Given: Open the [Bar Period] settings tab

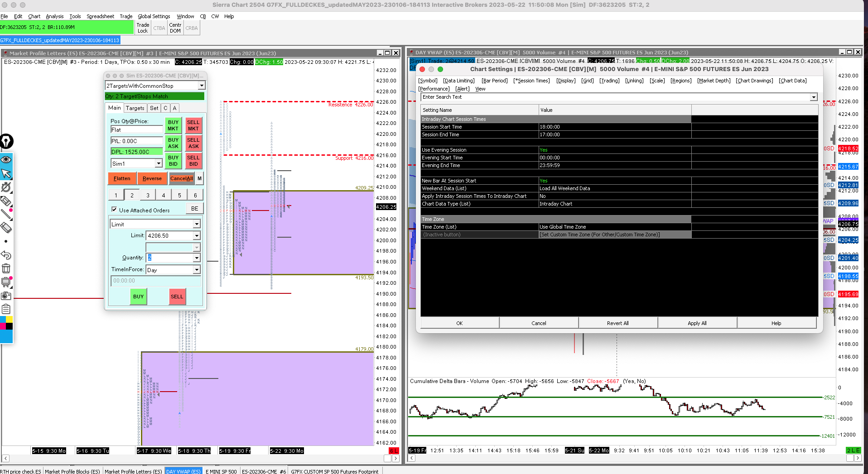Looking at the screenshot, I should (x=494, y=81).
